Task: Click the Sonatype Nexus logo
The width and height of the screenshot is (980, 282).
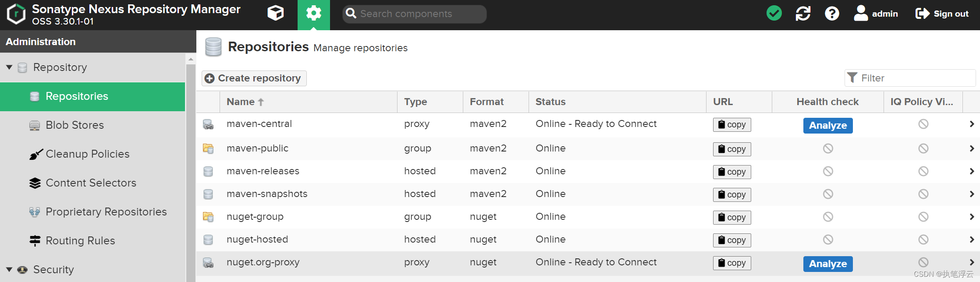Action: (16, 14)
